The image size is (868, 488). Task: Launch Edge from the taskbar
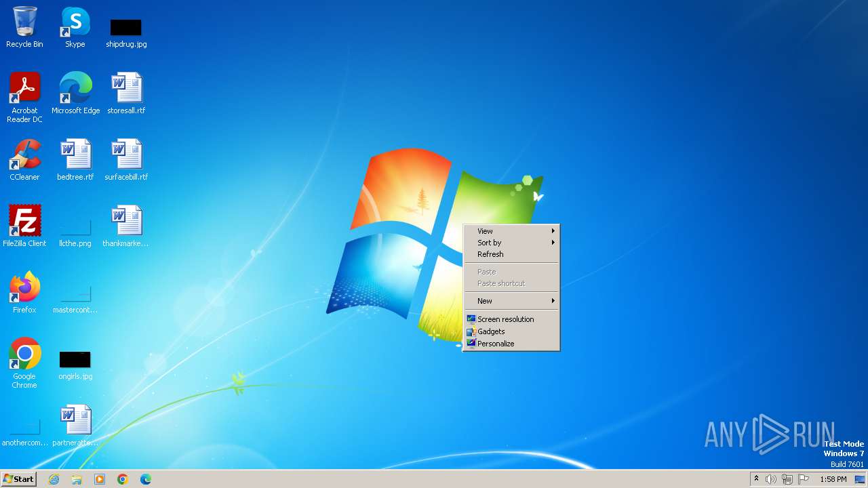146,479
